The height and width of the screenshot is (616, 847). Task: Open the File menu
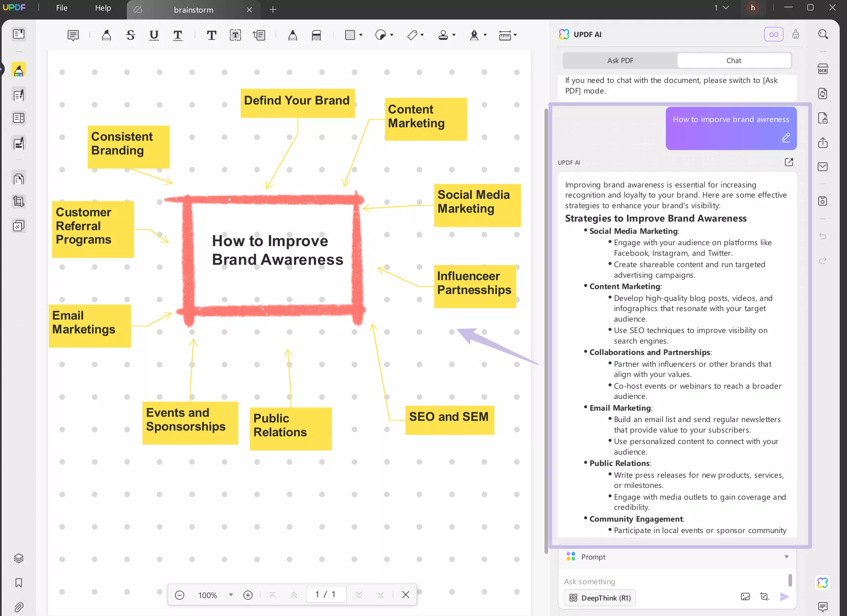click(x=62, y=8)
